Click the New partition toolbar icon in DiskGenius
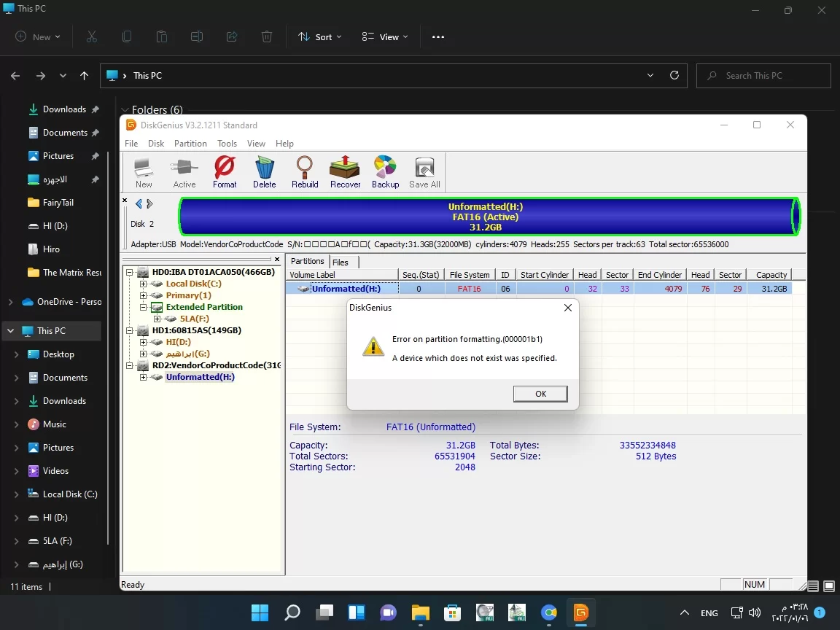 (x=144, y=173)
